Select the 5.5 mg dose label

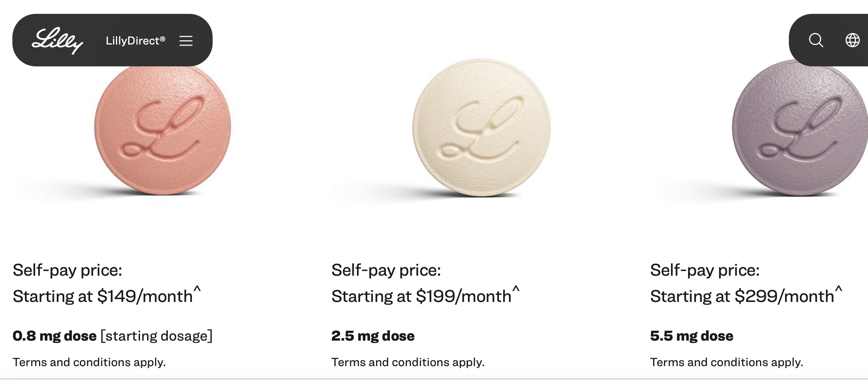click(691, 336)
